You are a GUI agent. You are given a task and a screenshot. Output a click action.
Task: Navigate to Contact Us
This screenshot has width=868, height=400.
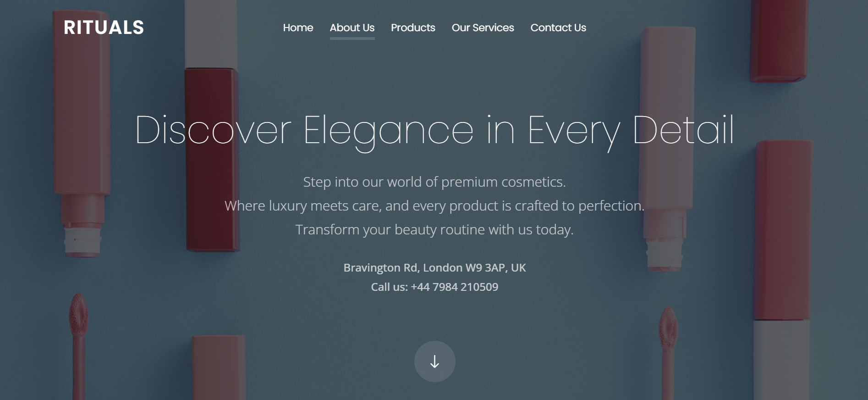click(558, 28)
